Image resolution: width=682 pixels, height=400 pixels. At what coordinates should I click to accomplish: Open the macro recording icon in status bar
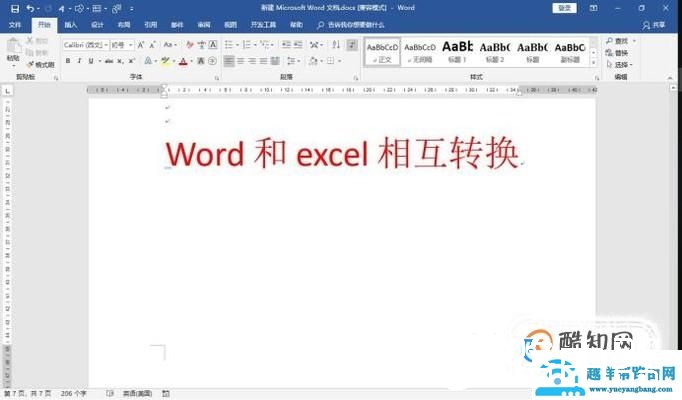pyautogui.click(x=166, y=393)
